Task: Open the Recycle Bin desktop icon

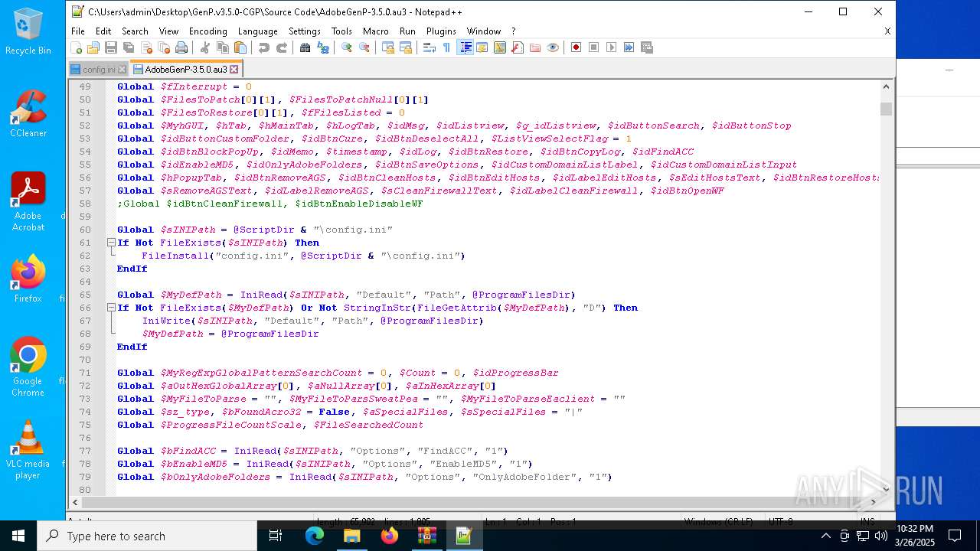Action: click(x=28, y=32)
